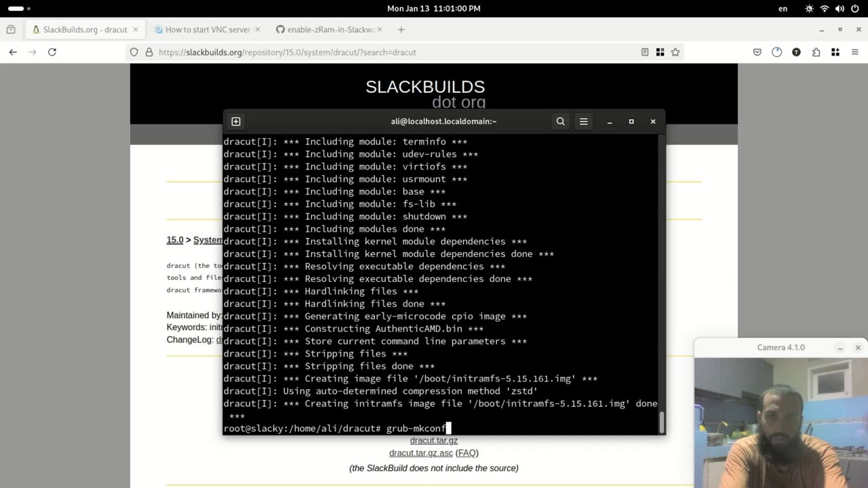Close the enable-zRam GitHub tab
Viewport: 868px width, 488px height.
pos(380,30)
